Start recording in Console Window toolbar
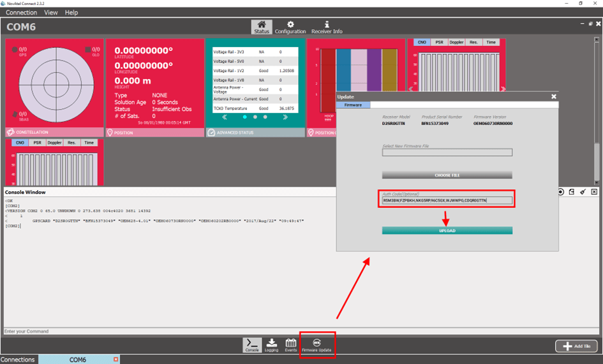 561,192
